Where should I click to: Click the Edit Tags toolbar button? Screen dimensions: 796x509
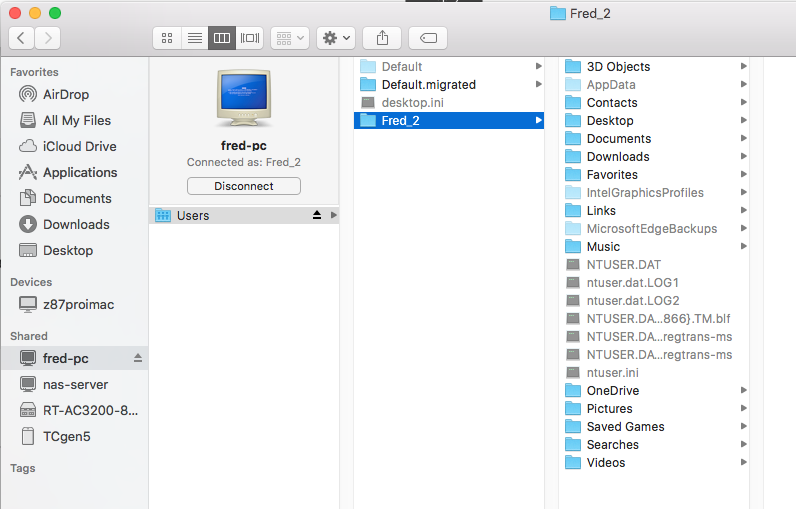pos(428,38)
